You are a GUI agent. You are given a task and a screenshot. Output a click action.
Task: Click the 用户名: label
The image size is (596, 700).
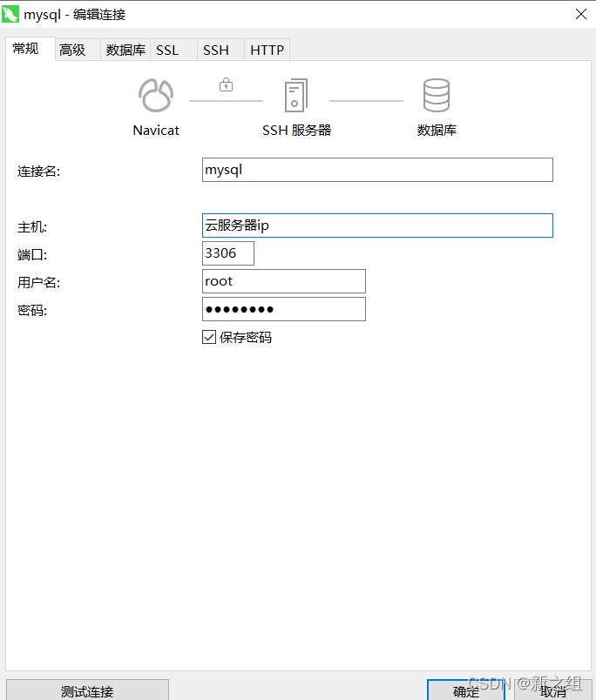click(x=39, y=282)
